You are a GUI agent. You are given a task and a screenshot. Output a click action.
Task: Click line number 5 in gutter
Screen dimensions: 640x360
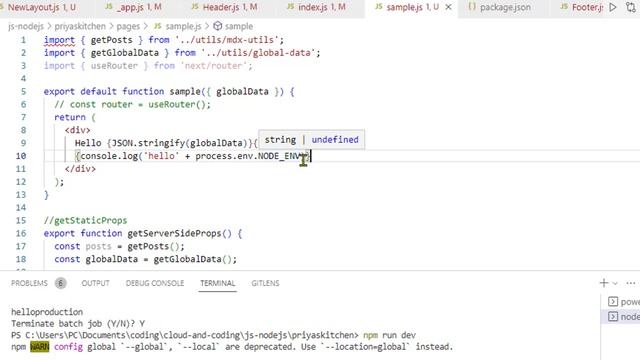click(23, 91)
